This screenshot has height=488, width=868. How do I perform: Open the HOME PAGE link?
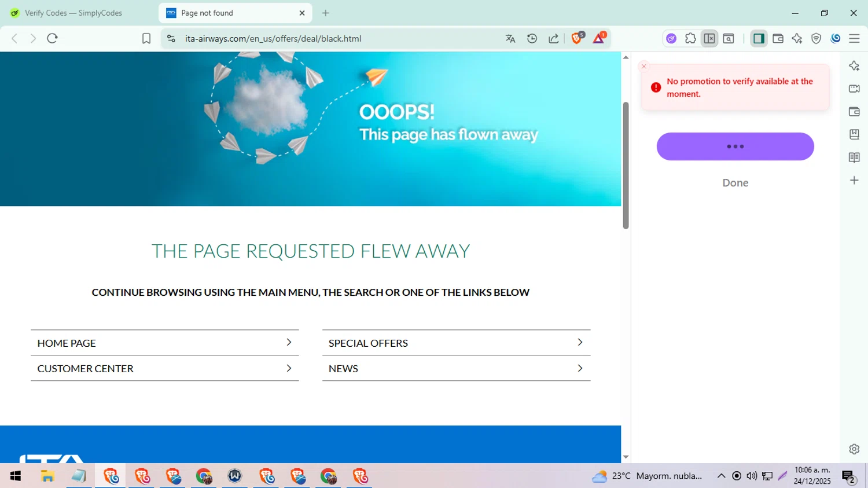164,343
